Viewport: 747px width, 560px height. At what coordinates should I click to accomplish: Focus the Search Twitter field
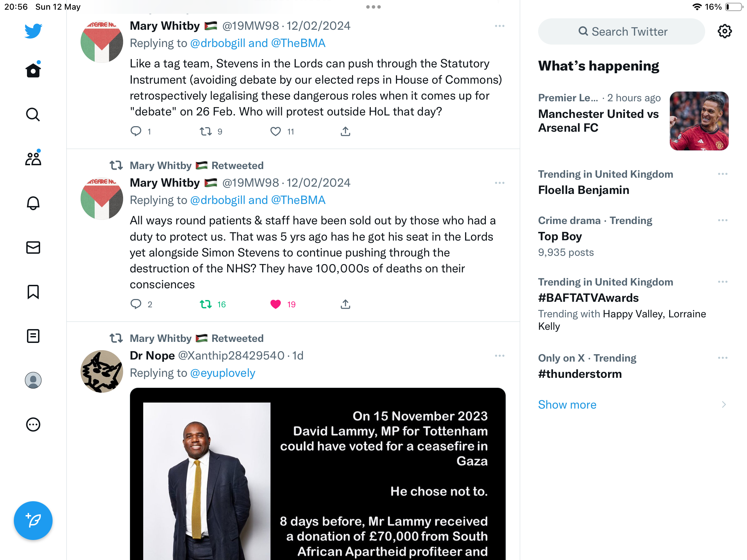click(x=621, y=31)
